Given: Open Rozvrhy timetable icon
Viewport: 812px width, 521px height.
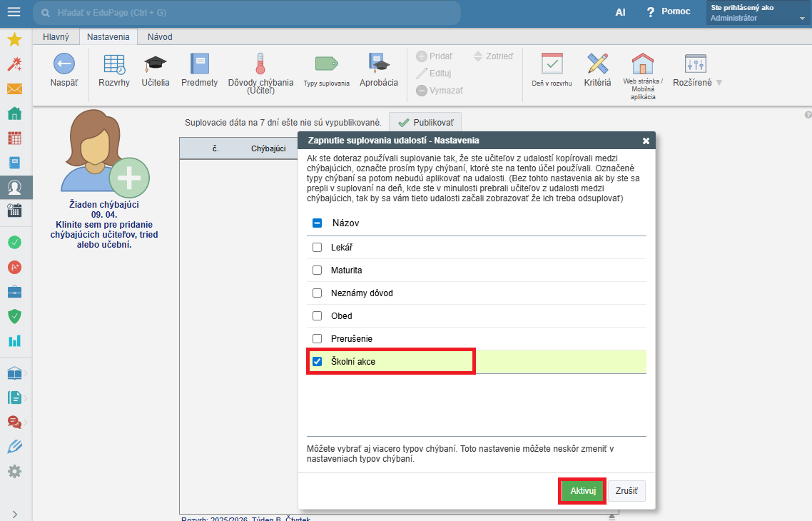Looking at the screenshot, I should coord(114,64).
